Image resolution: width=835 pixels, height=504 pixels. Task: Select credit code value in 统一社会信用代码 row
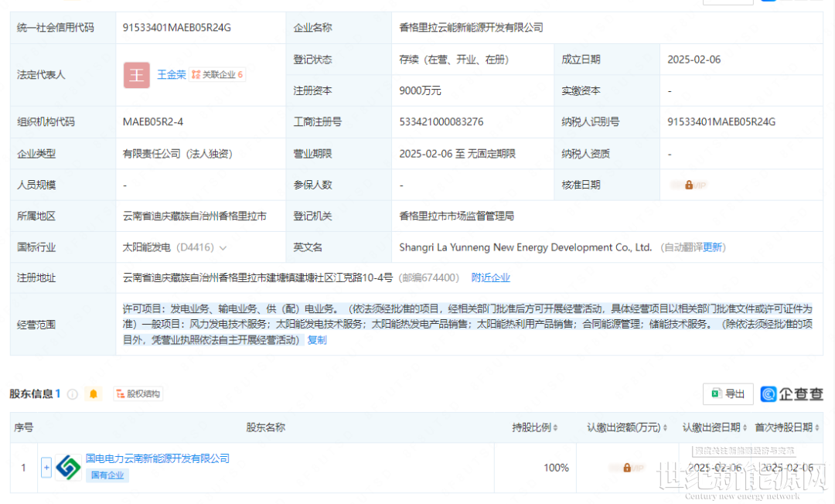point(177,28)
